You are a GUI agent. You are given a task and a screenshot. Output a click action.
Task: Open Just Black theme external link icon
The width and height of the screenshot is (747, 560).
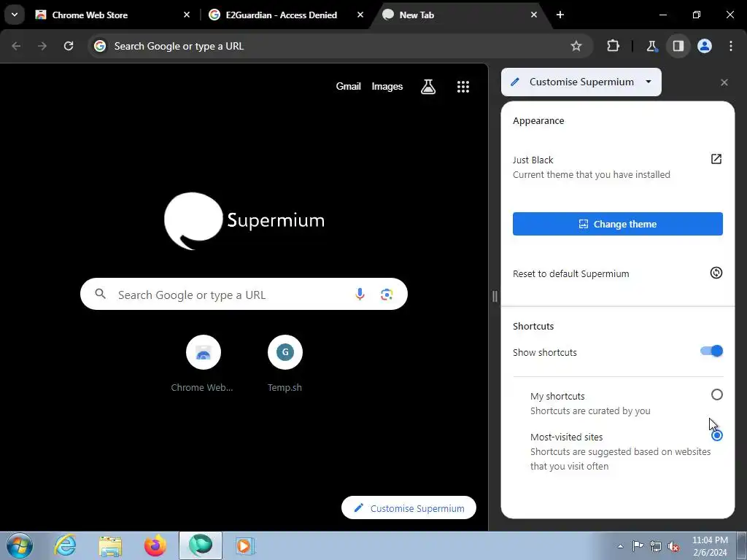pos(716,159)
